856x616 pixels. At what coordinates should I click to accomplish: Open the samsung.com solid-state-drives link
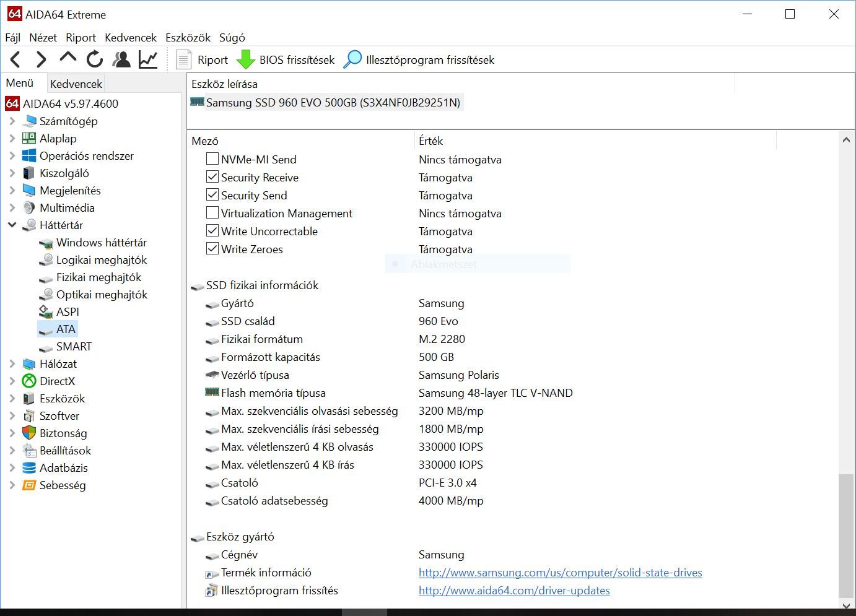(x=561, y=573)
